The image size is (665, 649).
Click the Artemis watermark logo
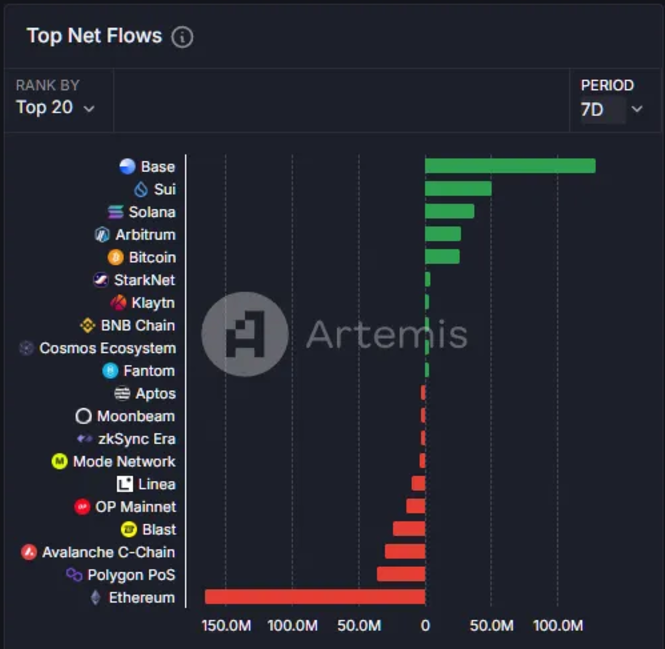click(245, 334)
